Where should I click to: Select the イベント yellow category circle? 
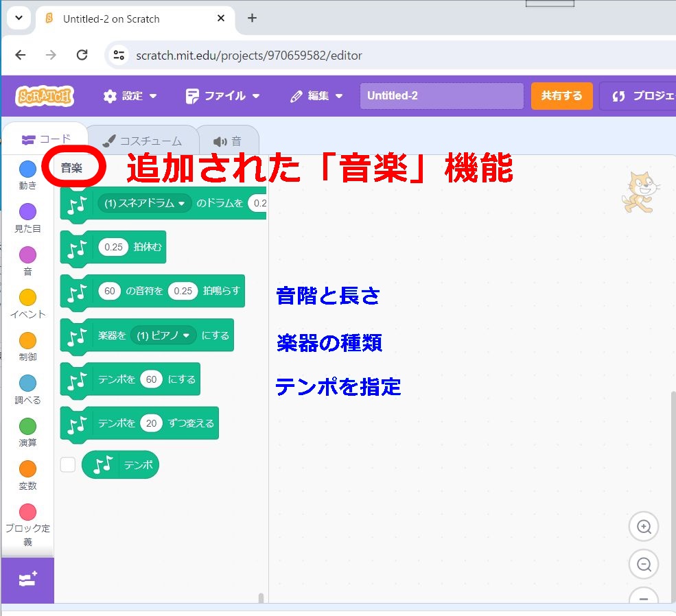[x=27, y=298]
